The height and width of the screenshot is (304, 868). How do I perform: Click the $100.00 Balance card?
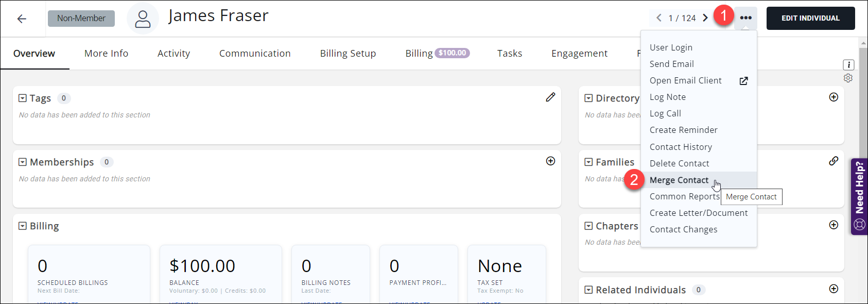[x=221, y=274]
